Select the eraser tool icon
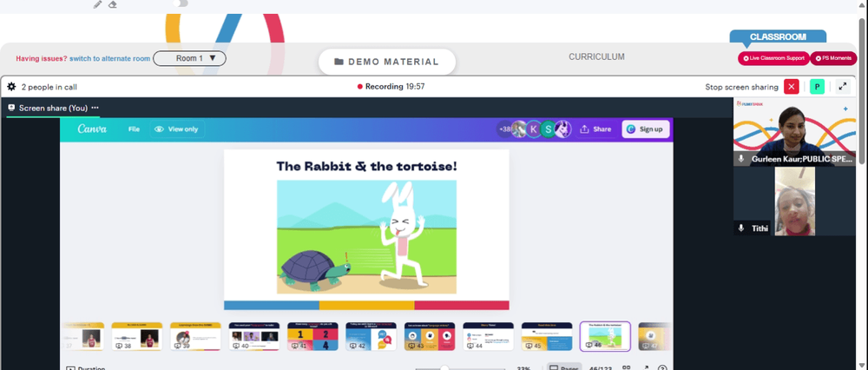The image size is (868, 370). tap(113, 4)
